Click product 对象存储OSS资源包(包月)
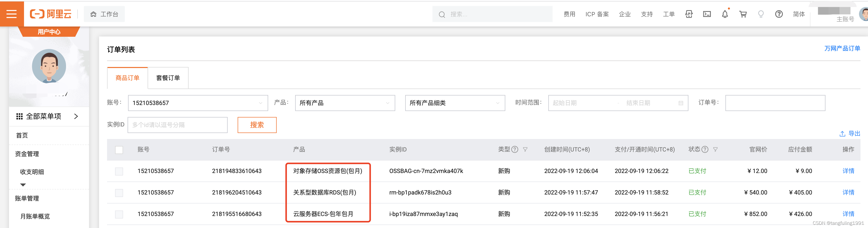 click(x=327, y=171)
